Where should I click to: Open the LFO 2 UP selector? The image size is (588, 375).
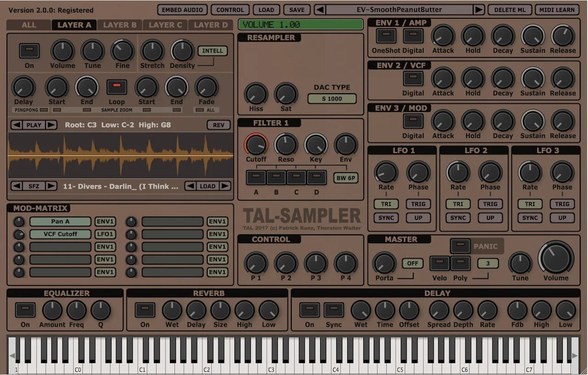(x=490, y=218)
